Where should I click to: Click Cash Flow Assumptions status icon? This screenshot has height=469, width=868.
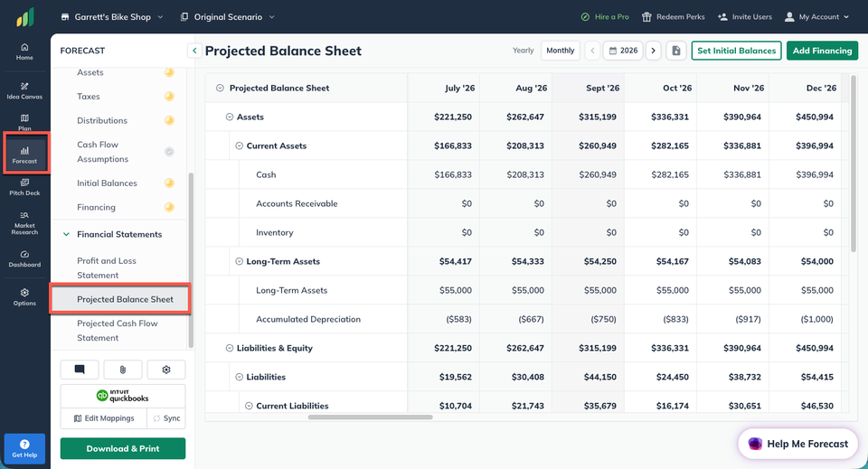(169, 152)
